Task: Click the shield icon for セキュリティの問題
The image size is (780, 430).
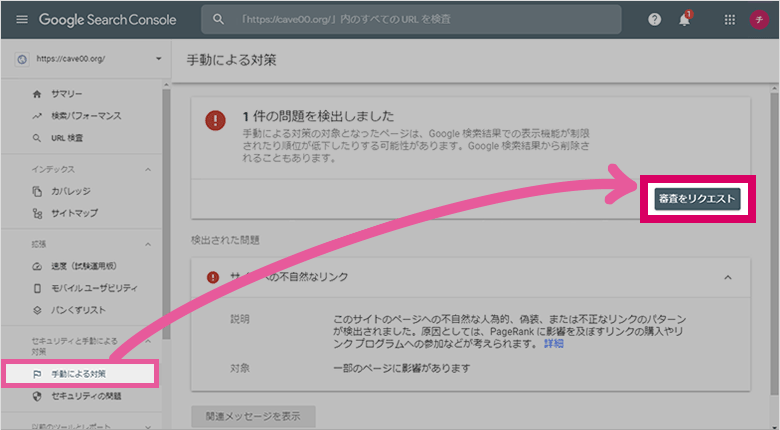Action: 37,396
